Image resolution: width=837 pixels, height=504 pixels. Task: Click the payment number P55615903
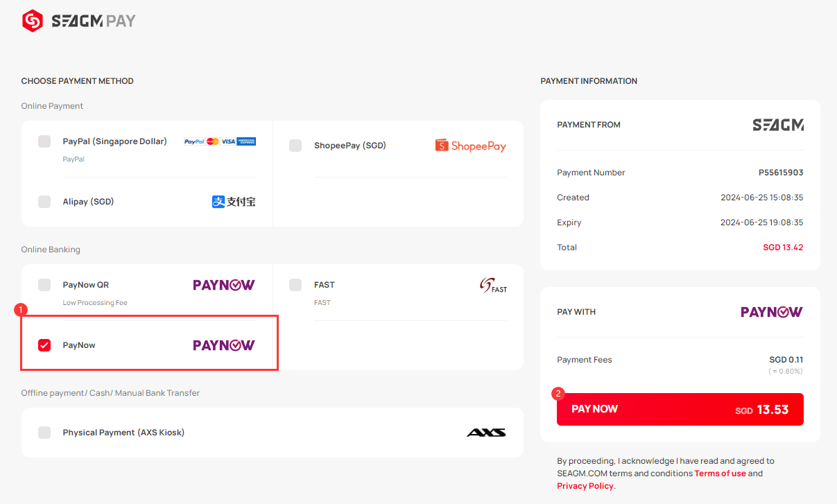coord(781,173)
